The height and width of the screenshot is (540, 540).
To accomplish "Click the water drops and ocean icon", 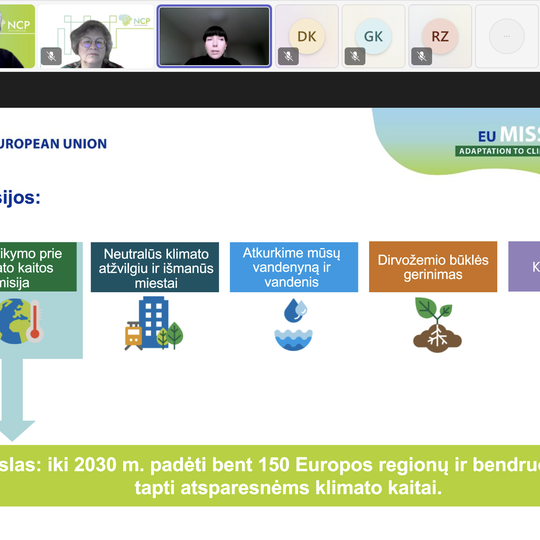I will pyautogui.click(x=293, y=324).
